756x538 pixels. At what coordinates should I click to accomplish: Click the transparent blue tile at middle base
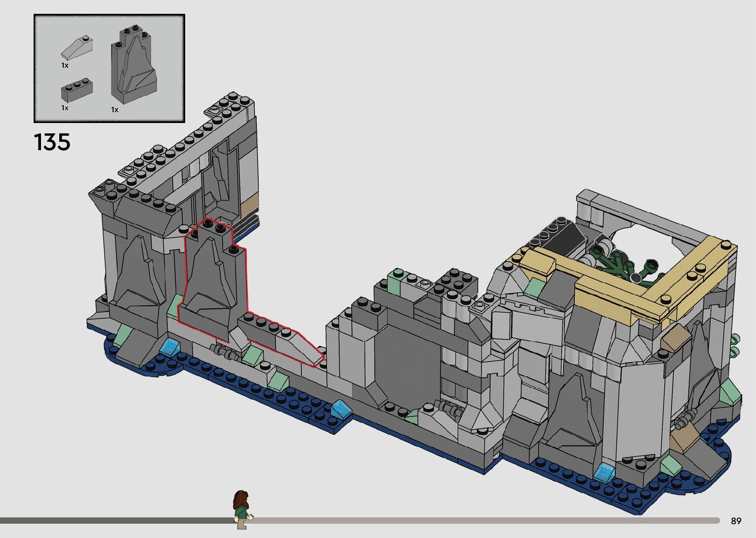point(340,409)
